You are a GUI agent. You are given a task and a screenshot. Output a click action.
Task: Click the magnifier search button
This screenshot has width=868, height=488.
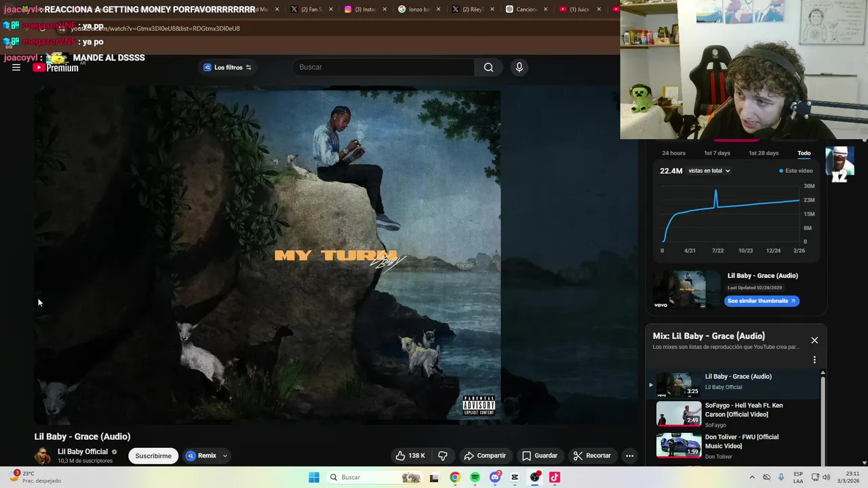click(488, 67)
